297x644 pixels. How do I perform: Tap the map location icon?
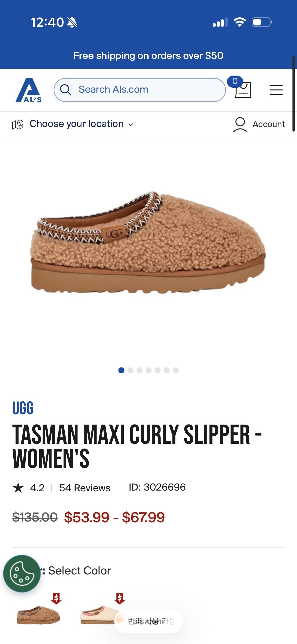pos(18,124)
